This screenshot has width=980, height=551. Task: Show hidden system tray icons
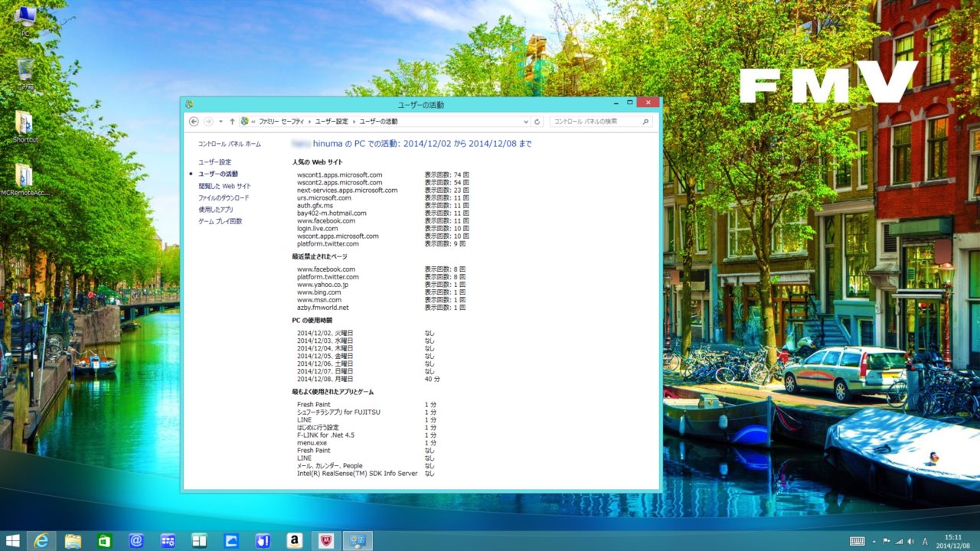tap(874, 541)
